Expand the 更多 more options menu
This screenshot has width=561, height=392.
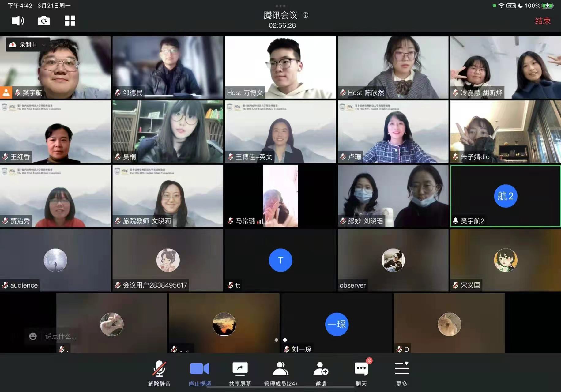pyautogui.click(x=401, y=373)
